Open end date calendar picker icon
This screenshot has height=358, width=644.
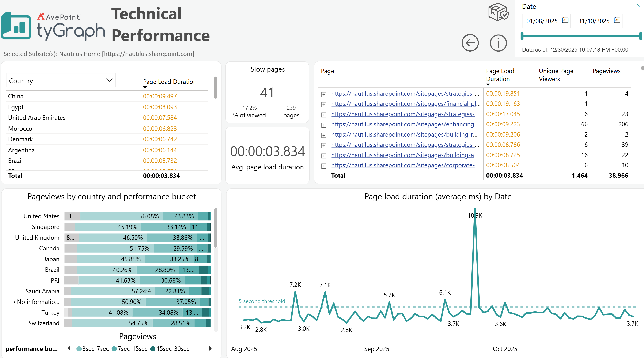(617, 20)
